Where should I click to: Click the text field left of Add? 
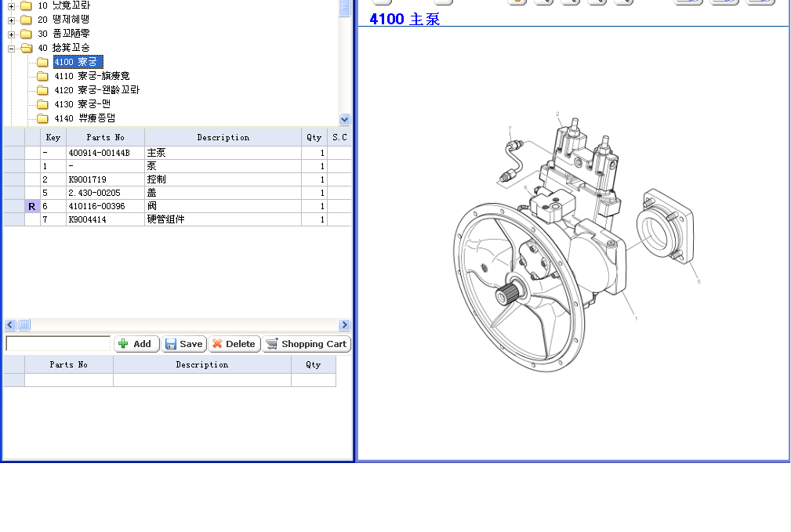tap(58, 344)
